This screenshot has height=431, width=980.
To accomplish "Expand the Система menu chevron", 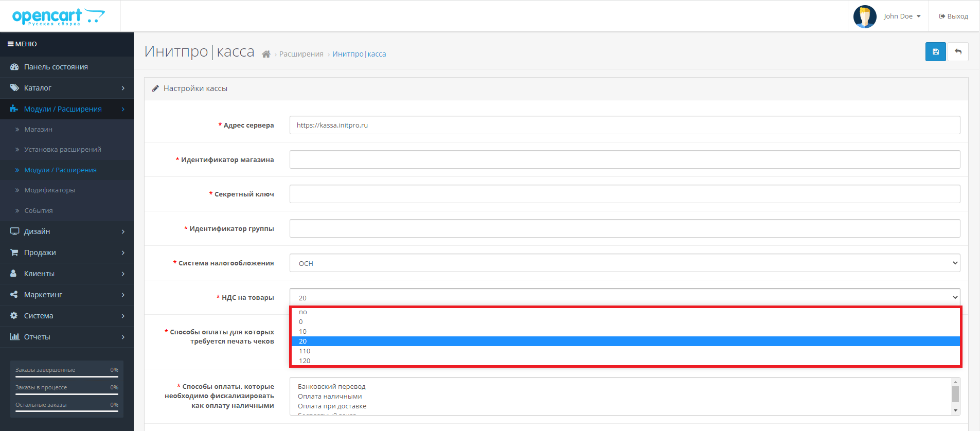I will [x=123, y=316].
